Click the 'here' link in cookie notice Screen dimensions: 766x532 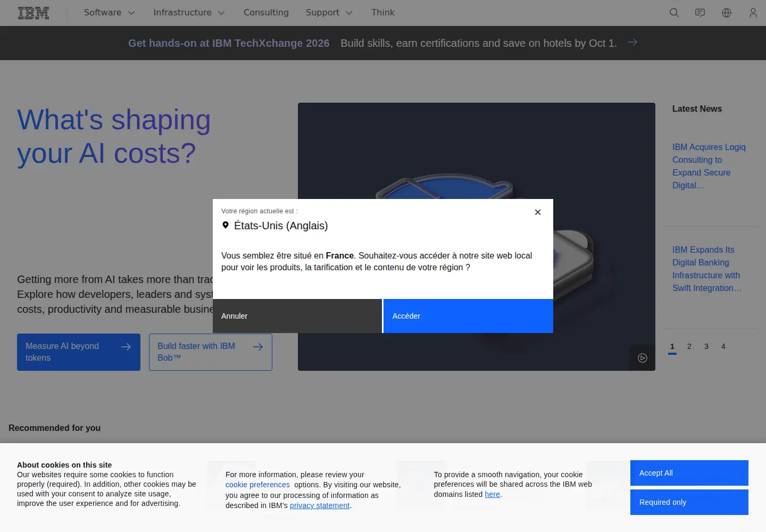(492, 494)
